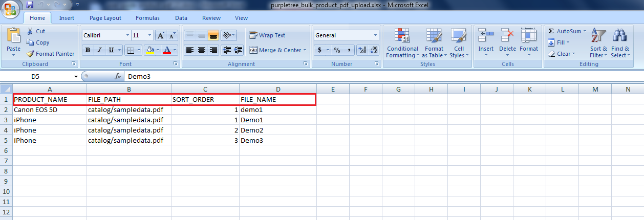The width and height of the screenshot is (644, 220).
Task: Open Find & Select menu
Action: tap(620, 43)
